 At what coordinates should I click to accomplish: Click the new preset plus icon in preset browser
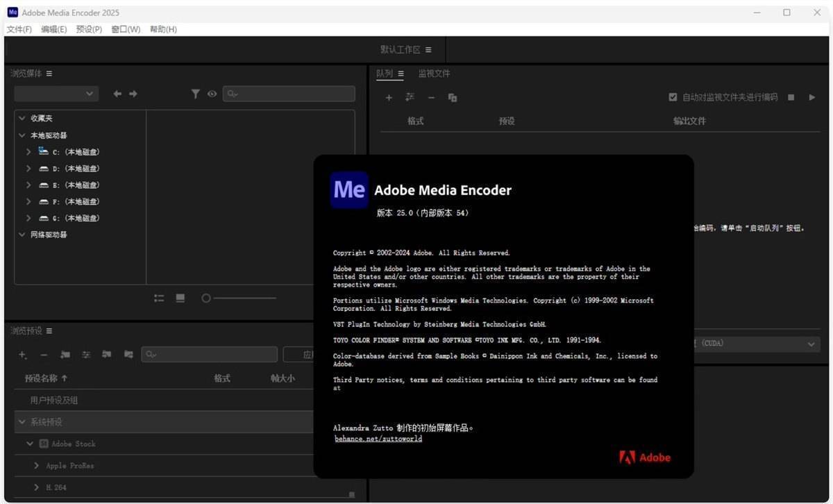[x=23, y=355]
